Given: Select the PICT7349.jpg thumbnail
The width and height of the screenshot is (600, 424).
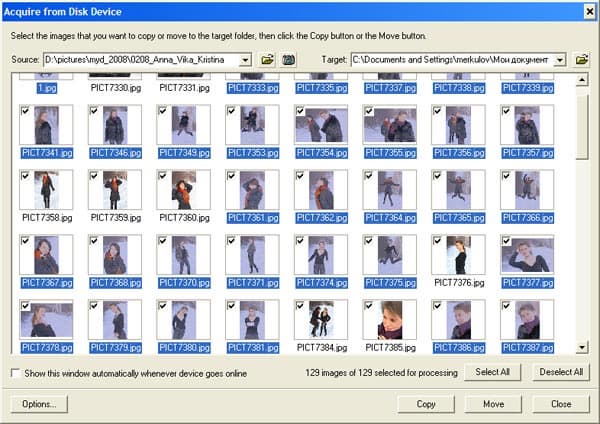Looking at the screenshot, I should click(184, 125).
